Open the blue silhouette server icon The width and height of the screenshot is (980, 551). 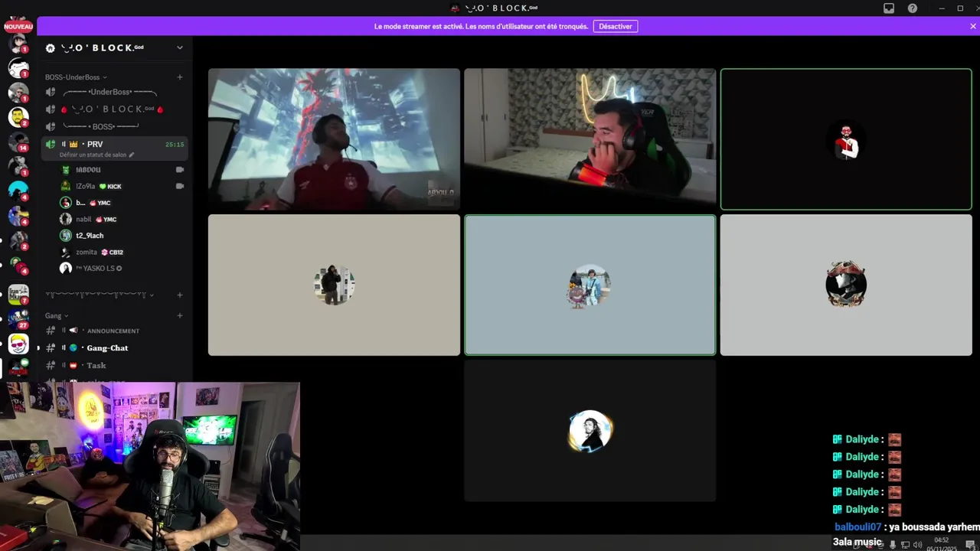pyautogui.click(x=18, y=191)
